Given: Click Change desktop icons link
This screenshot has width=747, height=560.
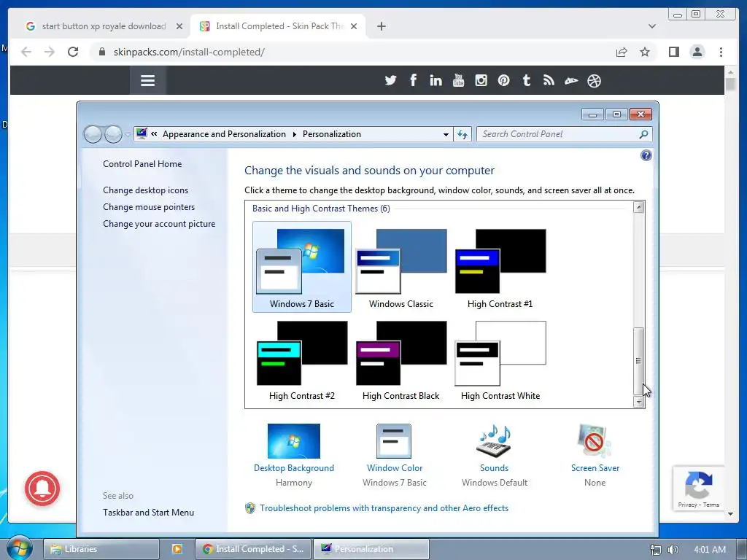Looking at the screenshot, I should (x=145, y=190).
